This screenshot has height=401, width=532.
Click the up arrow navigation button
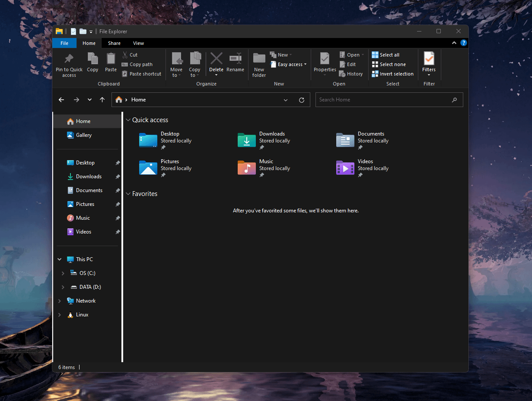(x=102, y=100)
